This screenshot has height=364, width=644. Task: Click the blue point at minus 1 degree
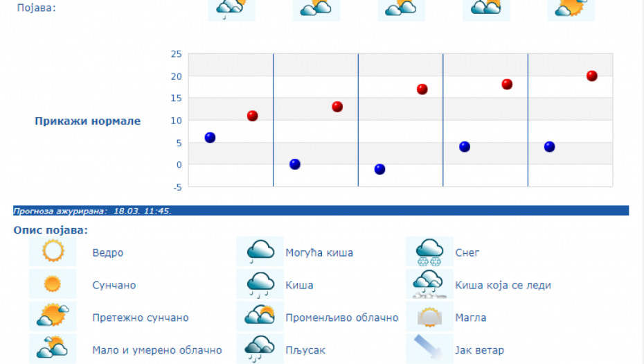[x=379, y=169]
